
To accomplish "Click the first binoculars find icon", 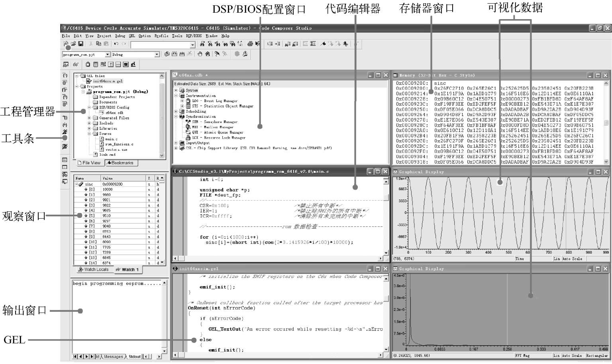I will 202,44.
